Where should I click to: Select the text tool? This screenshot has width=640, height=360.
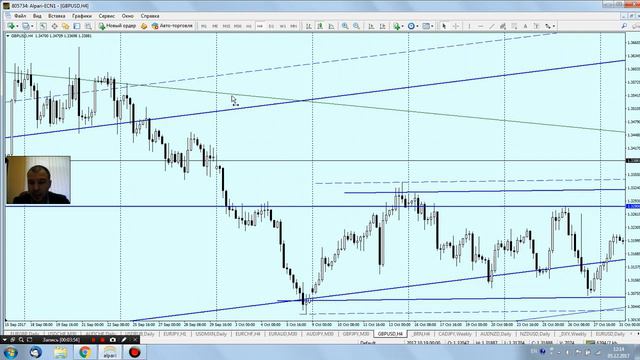[526, 26]
